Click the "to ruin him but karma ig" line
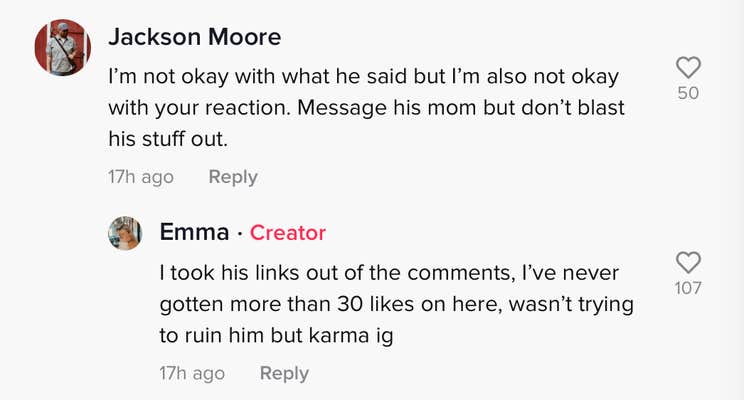The height and width of the screenshot is (400, 744). (x=276, y=335)
